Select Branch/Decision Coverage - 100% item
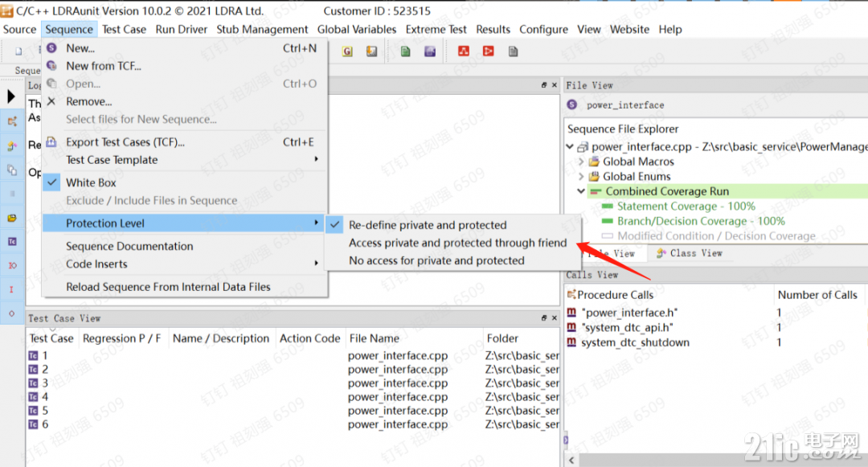The height and width of the screenshot is (467, 868). [701, 221]
